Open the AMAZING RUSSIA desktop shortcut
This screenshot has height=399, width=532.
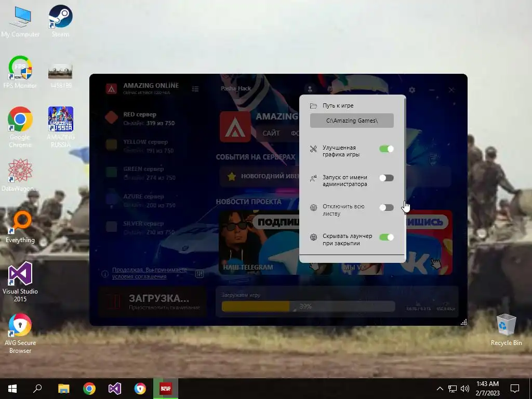[x=61, y=127]
